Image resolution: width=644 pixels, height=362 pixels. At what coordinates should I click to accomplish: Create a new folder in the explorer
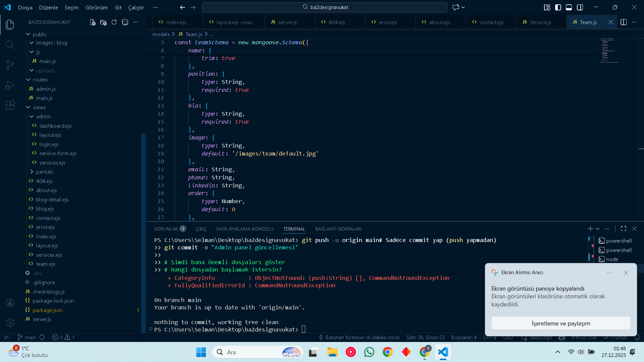coord(103,22)
